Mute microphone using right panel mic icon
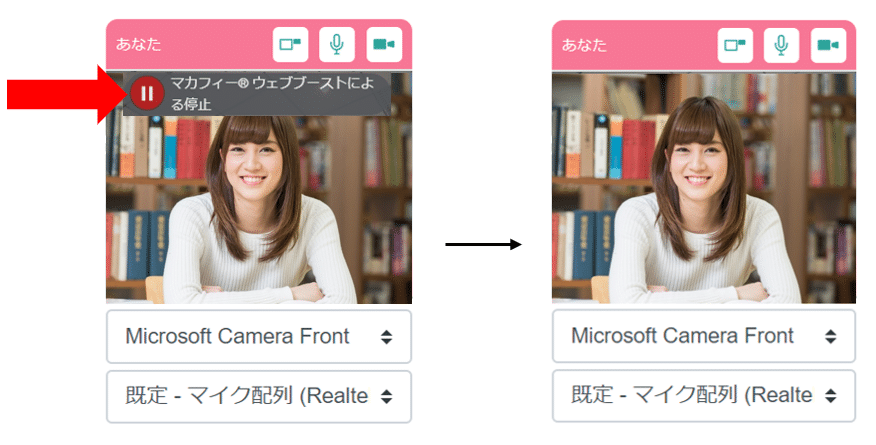The width and height of the screenshot is (876, 445). (x=782, y=45)
